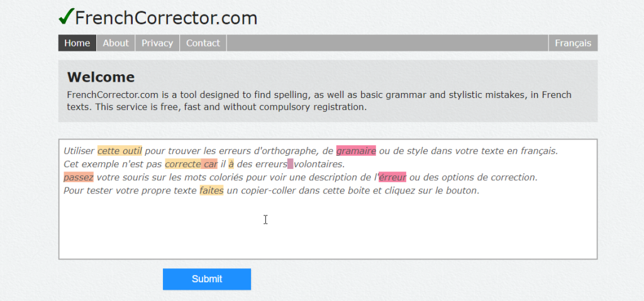Click the yellow highlighted word "faites"

tap(211, 190)
